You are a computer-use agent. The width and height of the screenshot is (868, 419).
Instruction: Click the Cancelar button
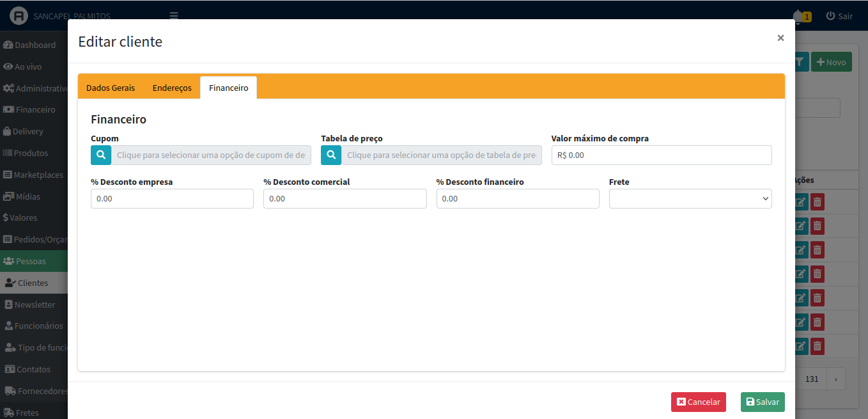tap(698, 402)
